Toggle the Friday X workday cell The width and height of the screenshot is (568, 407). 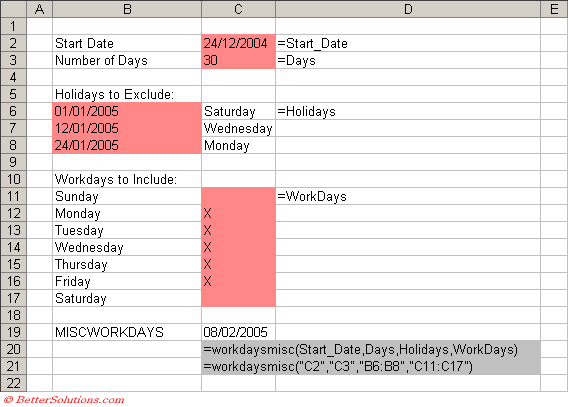(x=238, y=281)
